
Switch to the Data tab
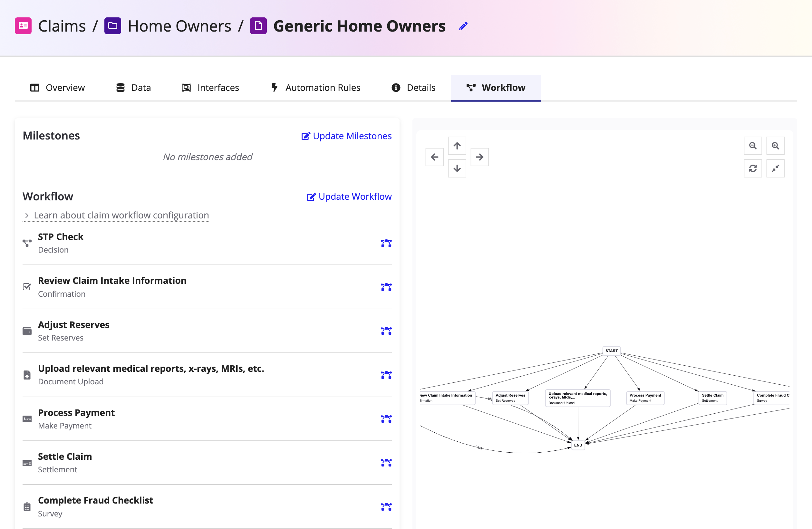[x=133, y=88]
